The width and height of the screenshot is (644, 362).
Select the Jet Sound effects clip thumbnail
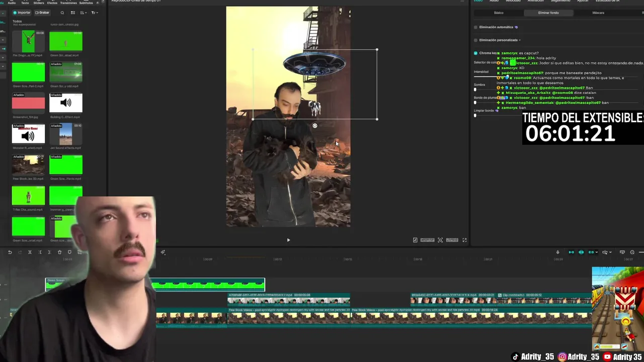click(66, 134)
